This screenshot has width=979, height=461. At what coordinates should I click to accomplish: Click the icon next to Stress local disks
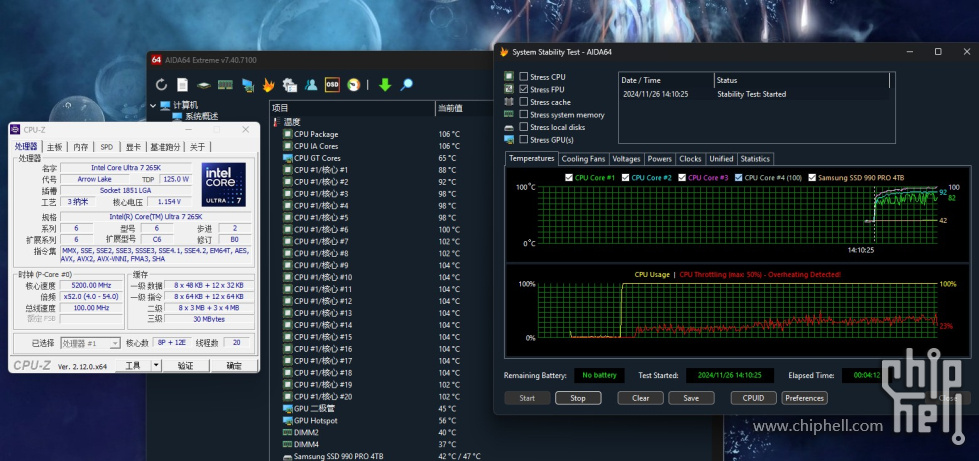point(509,127)
